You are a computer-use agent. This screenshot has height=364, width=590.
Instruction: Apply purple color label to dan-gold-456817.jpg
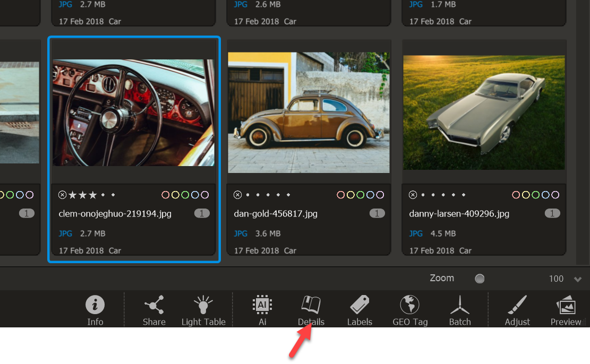380,195
